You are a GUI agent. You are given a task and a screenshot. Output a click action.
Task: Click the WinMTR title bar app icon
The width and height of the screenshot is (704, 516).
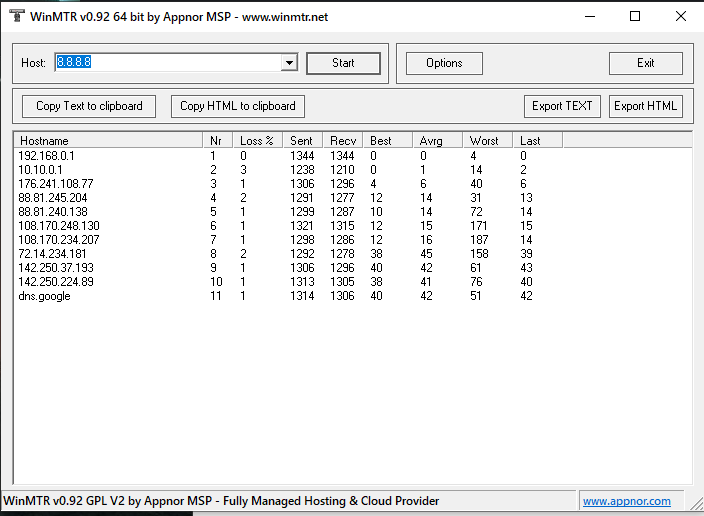click(x=17, y=16)
